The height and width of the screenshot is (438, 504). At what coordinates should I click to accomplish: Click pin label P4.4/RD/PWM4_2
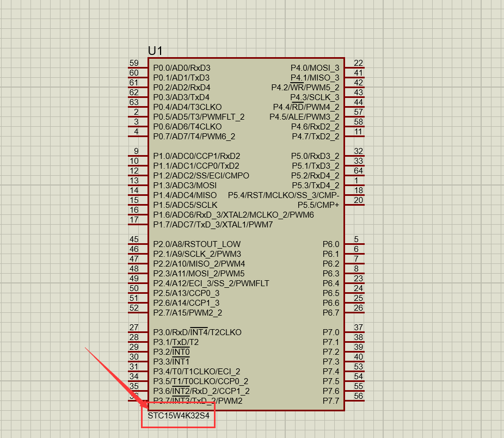(x=306, y=107)
